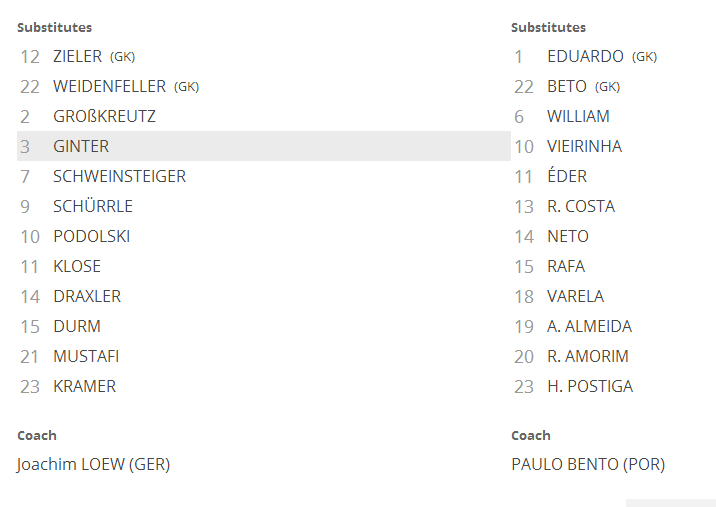
Task: Select substitute ZIELER in Germany list
Action: (77, 57)
